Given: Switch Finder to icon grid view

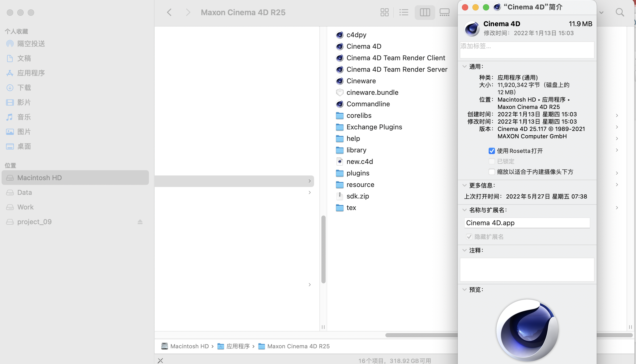Looking at the screenshot, I should pyautogui.click(x=384, y=12).
